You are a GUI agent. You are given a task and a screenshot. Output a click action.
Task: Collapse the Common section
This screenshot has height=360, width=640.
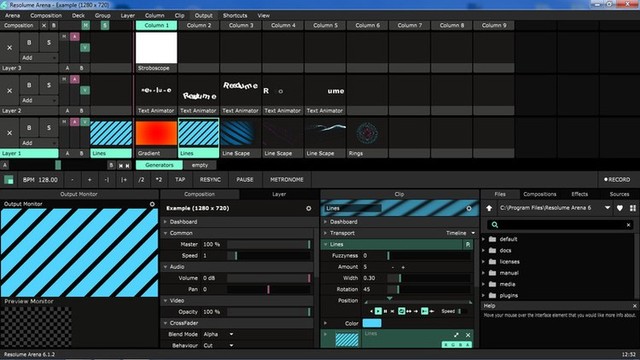point(166,233)
